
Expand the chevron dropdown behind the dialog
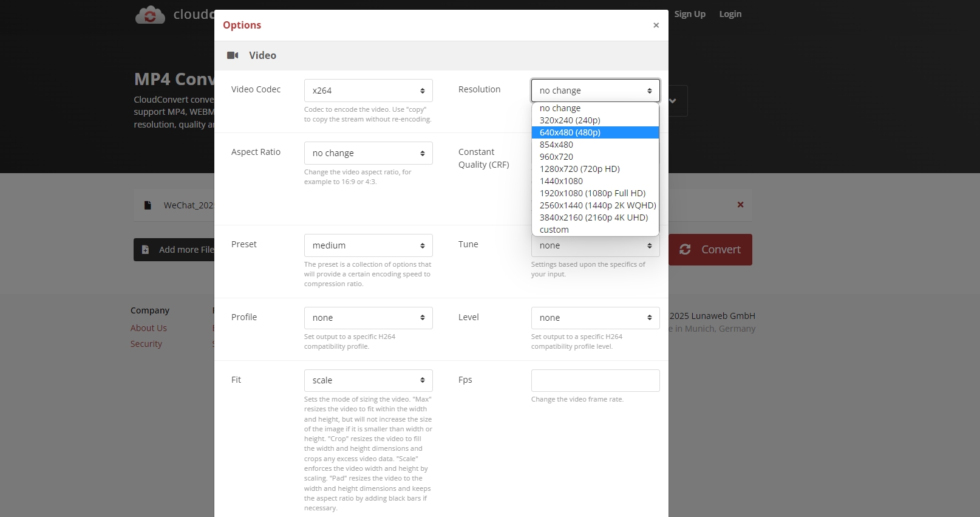pyautogui.click(x=673, y=101)
